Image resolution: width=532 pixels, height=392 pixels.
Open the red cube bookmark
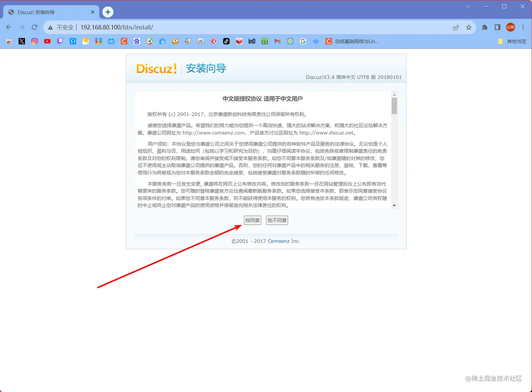point(239,41)
